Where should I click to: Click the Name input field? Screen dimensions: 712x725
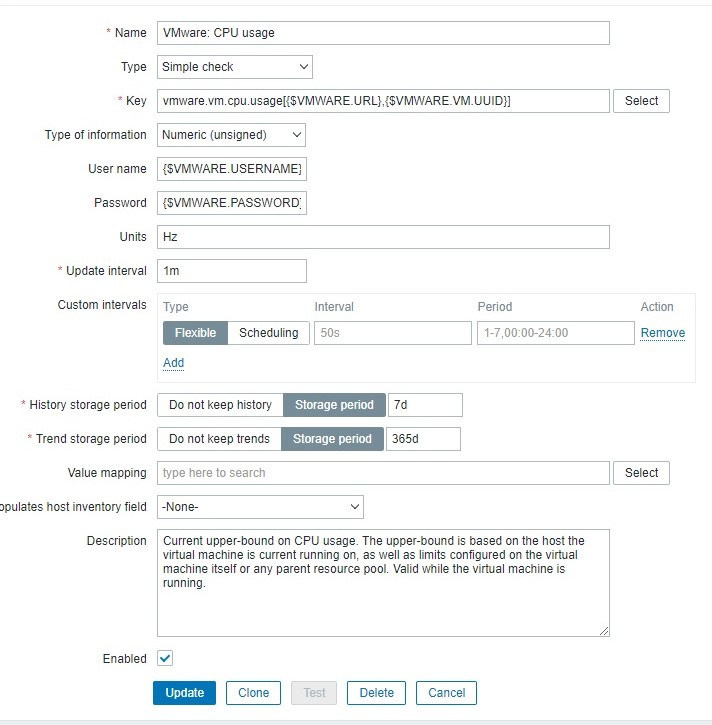pyautogui.click(x=383, y=33)
